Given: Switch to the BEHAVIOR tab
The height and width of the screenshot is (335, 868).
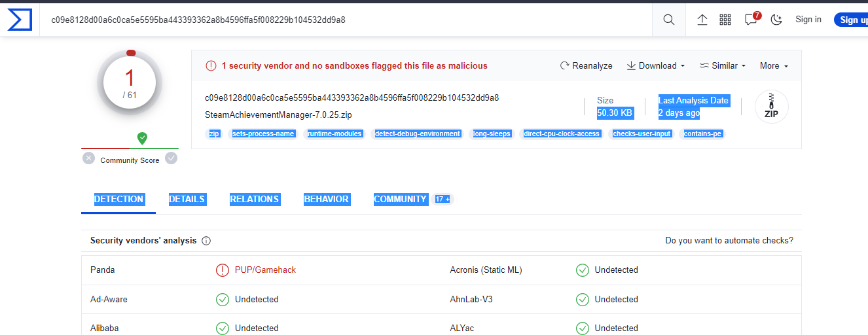Looking at the screenshot, I should pos(327,199).
